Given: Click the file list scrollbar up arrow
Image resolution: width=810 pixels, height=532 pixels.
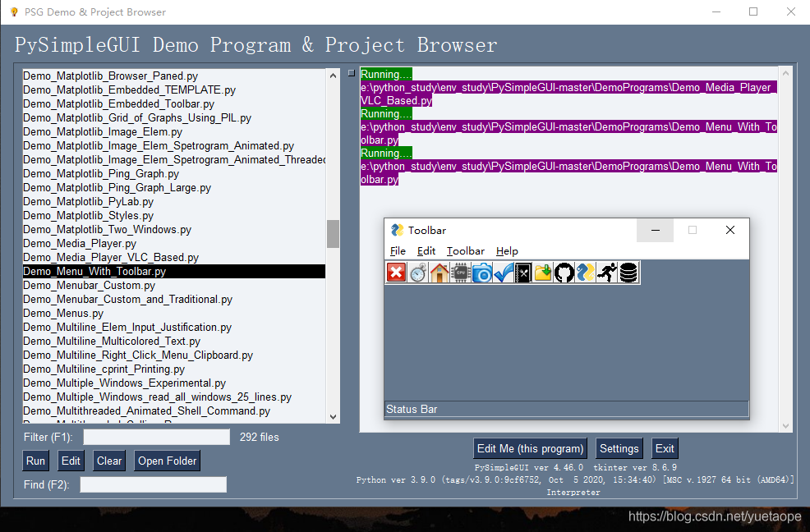Looking at the screenshot, I should (x=334, y=76).
